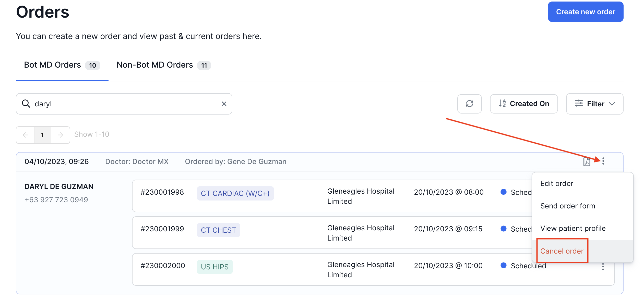Click the magnifier search icon
Screen dimensions: 644x300
click(26, 104)
